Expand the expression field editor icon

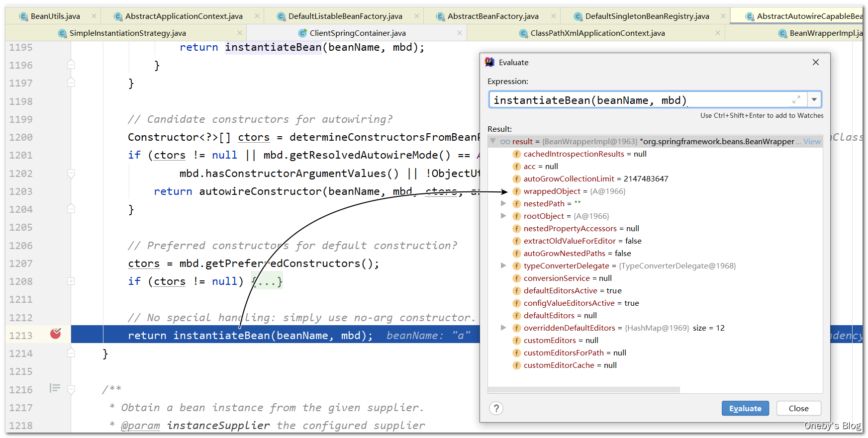[796, 99]
